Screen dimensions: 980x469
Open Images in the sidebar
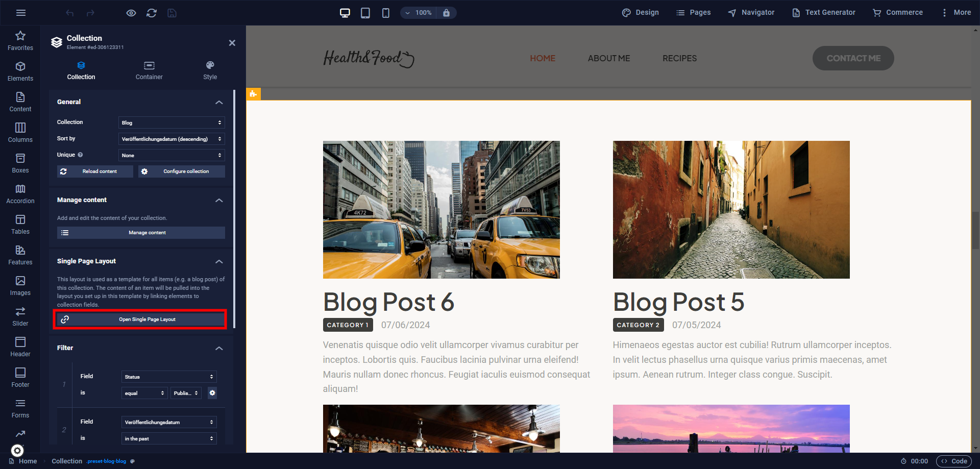click(20, 286)
